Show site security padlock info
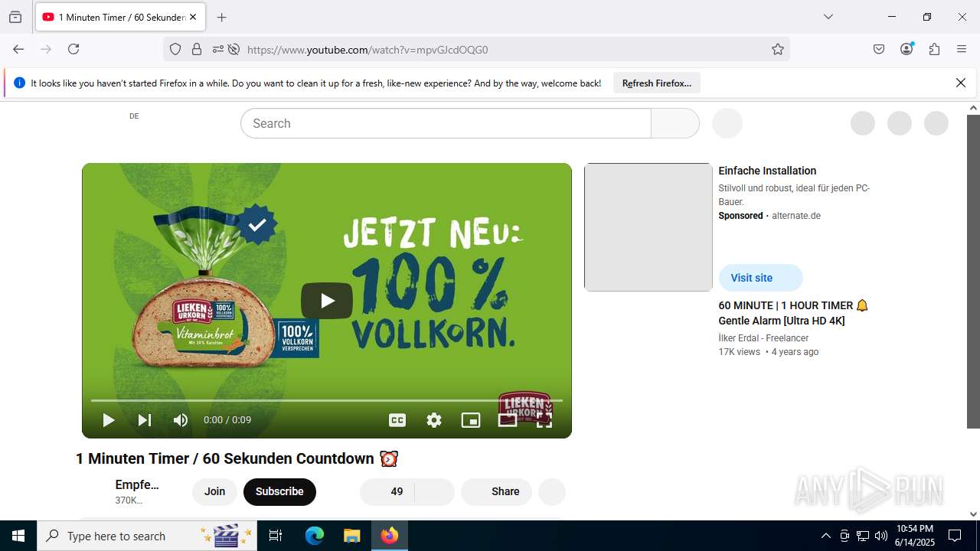Screen dimensions: 980x551 pyautogui.click(x=197, y=50)
